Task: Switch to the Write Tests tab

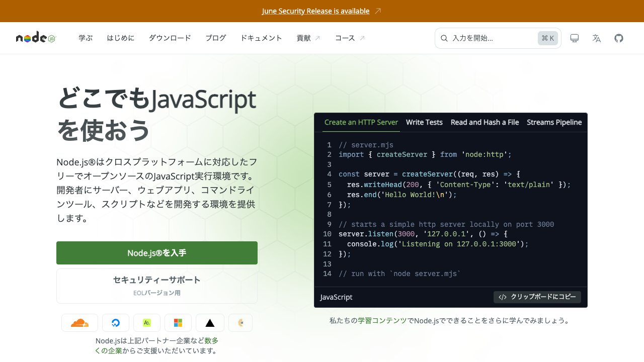Action: coord(424,122)
